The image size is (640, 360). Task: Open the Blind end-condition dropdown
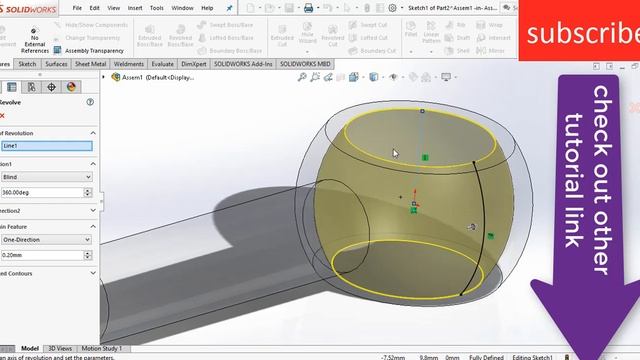click(x=47, y=177)
